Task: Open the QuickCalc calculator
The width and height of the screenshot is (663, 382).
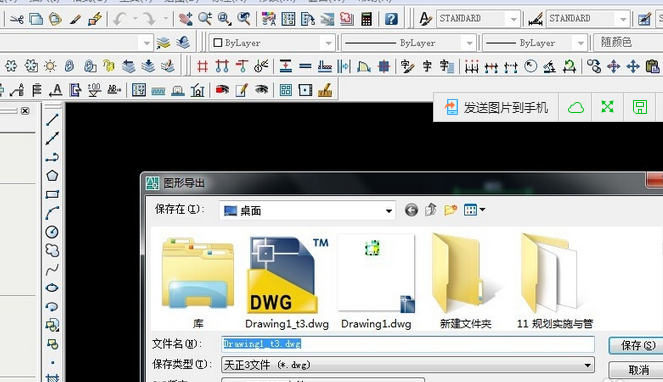Action: (366, 19)
